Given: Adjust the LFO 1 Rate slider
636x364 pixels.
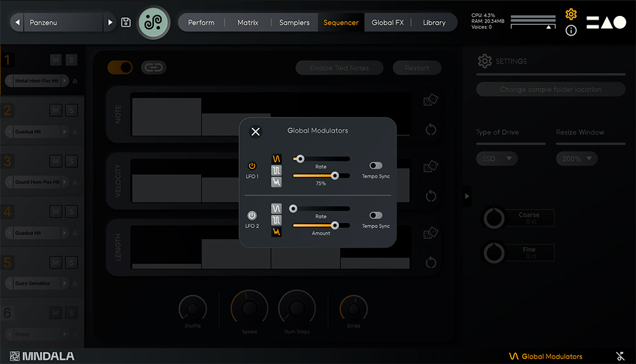Looking at the screenshot, I should pos(321,159).
